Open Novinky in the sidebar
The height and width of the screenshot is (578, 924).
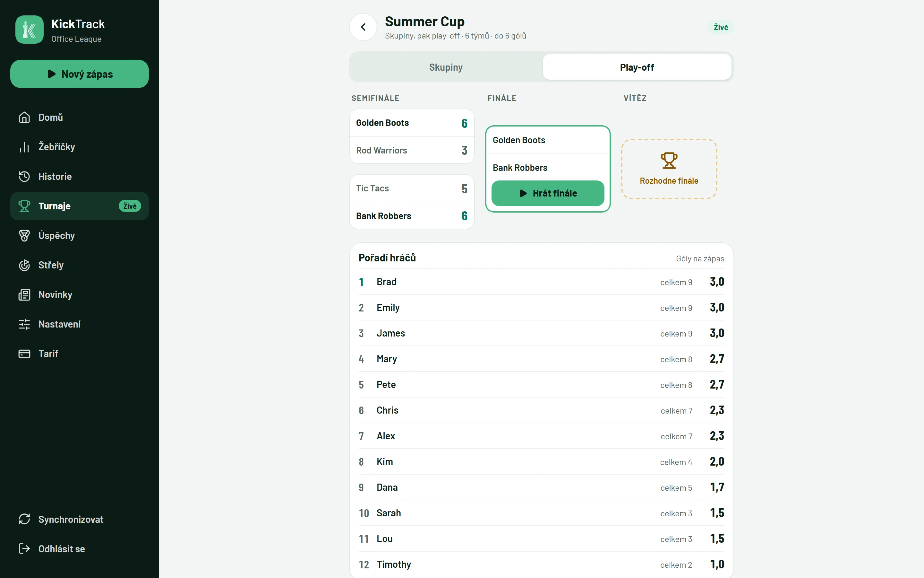80,295
